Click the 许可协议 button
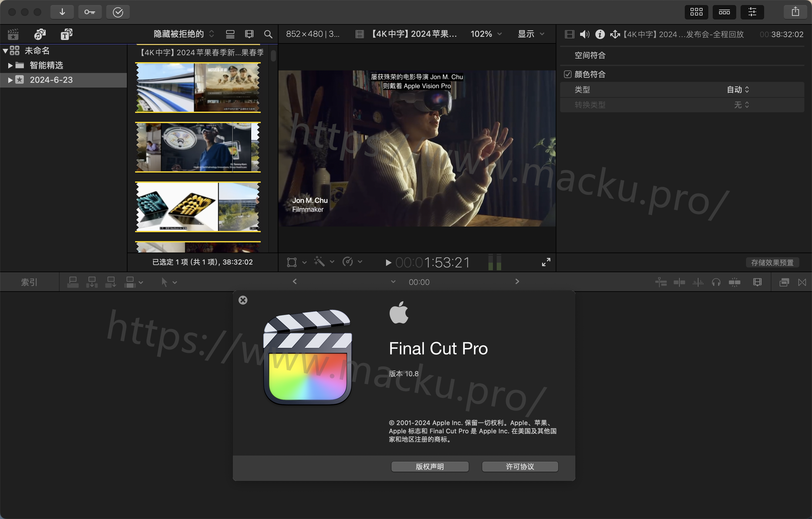This screenshot has height=519, width=812. pyautogui.click(x=520, y=466)
